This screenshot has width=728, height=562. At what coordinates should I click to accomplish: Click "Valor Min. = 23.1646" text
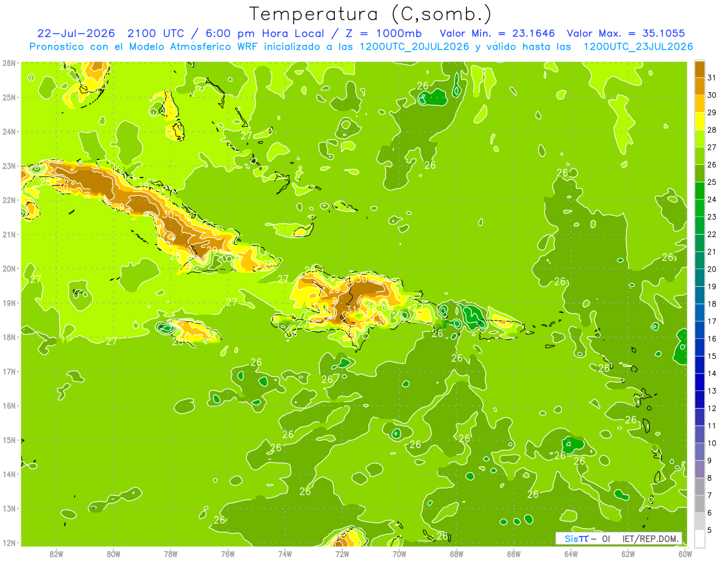pyautogui.click(x=497, y=33)
